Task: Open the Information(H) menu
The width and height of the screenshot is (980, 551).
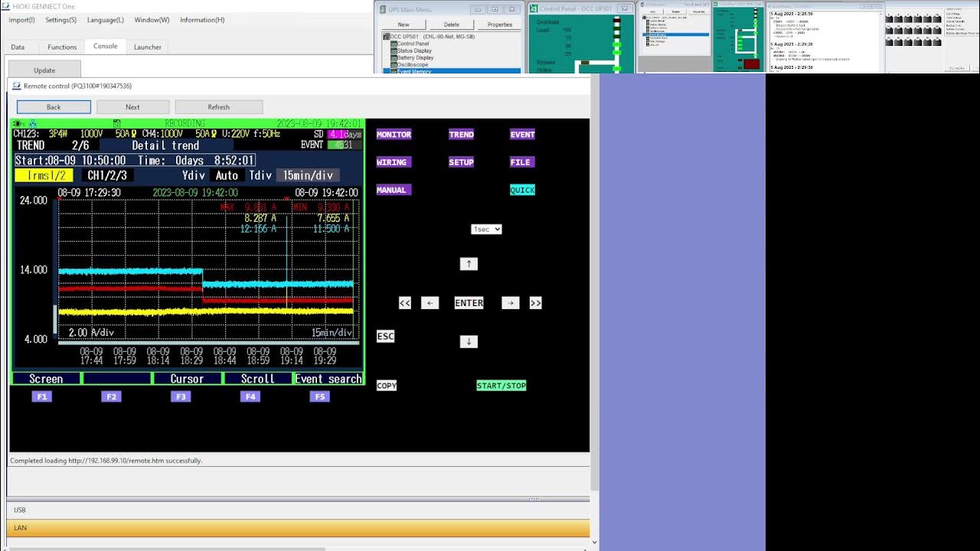Action: point(202,20)
